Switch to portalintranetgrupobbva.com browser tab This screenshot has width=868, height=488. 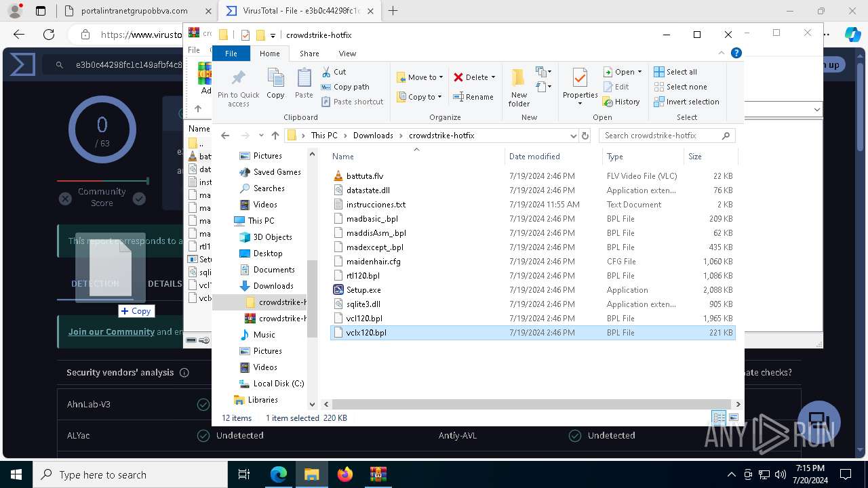[x=134, y=11]
